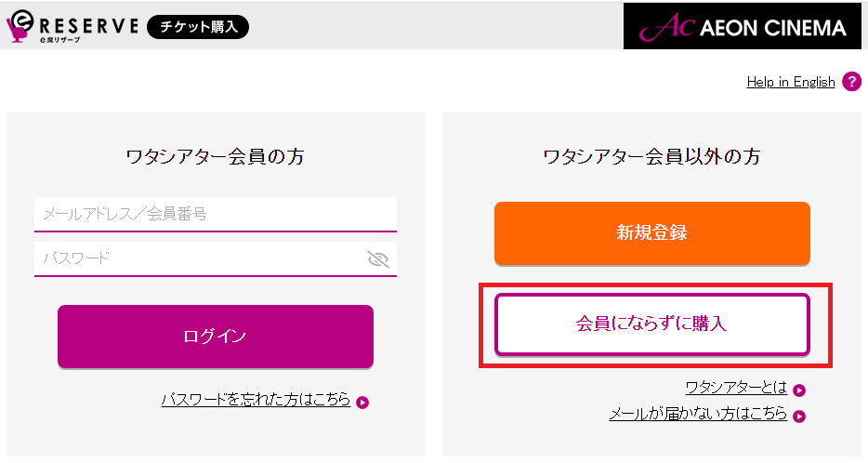Open the ワタシアターとは link

pyautogui.click(x=736, y=387)
